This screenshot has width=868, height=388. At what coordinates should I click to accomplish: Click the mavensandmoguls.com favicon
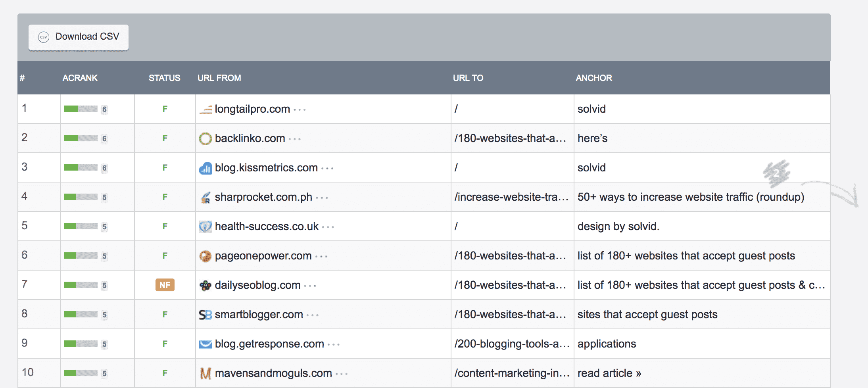(205, 373)
